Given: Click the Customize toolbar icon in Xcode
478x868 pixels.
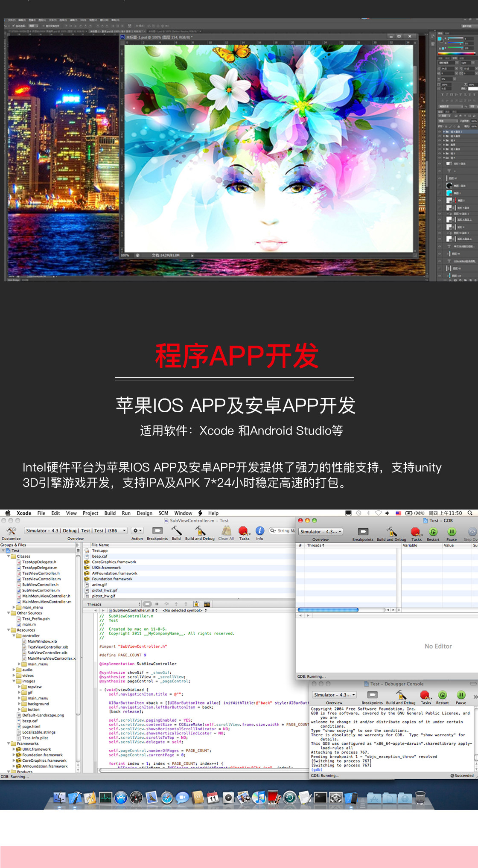Looking at the screenshot, I should [x=11, y=531].
